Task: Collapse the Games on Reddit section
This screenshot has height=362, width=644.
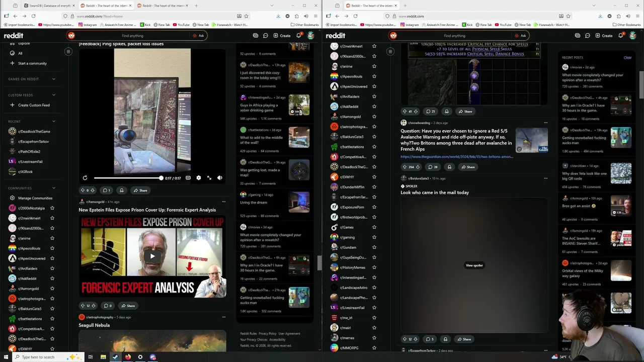Action: tap(54, 79)
